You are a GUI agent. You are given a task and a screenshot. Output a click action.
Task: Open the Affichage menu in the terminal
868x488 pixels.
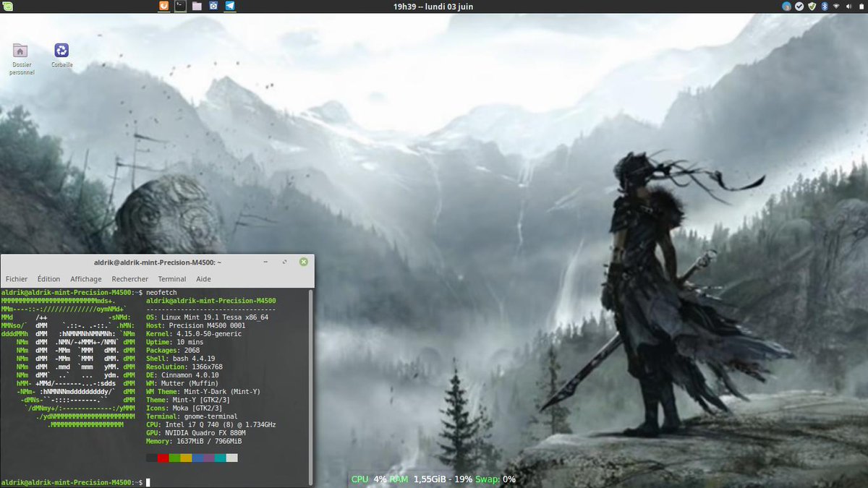(x=85, y=278)
